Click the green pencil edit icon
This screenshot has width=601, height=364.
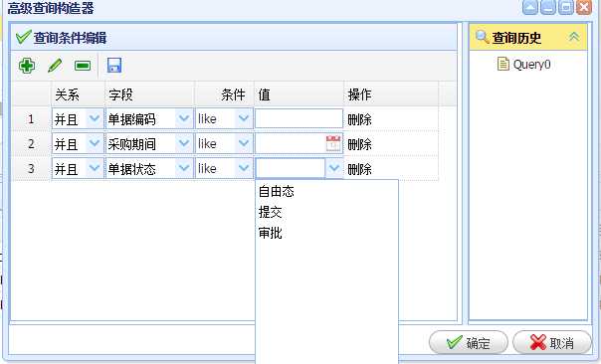(55, 66)
